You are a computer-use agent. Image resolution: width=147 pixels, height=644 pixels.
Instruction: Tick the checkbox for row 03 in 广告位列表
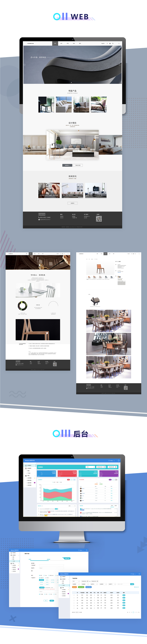(x=74, y=600)
